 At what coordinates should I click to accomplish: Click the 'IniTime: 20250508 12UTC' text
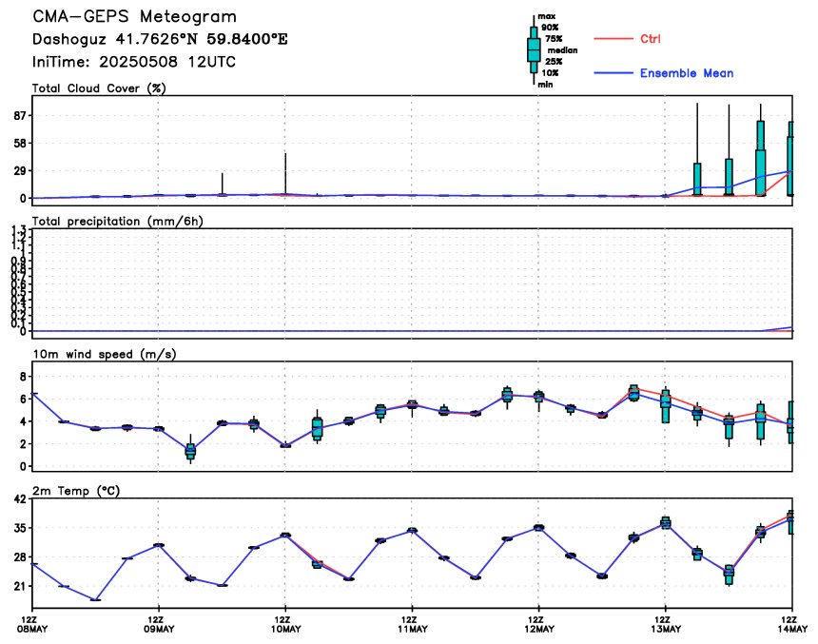point(134,62)
